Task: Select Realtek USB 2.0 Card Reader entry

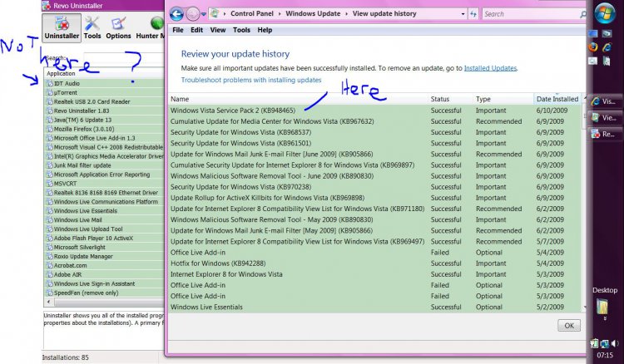Action: tap(104, 101)
